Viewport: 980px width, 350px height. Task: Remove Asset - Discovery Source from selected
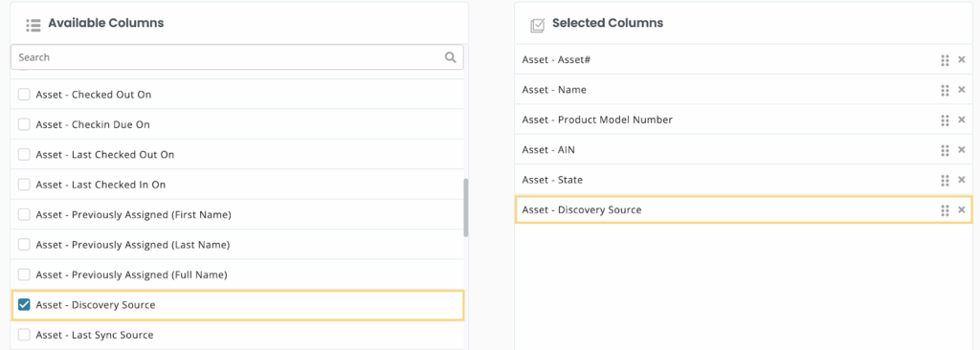point(962,210)
